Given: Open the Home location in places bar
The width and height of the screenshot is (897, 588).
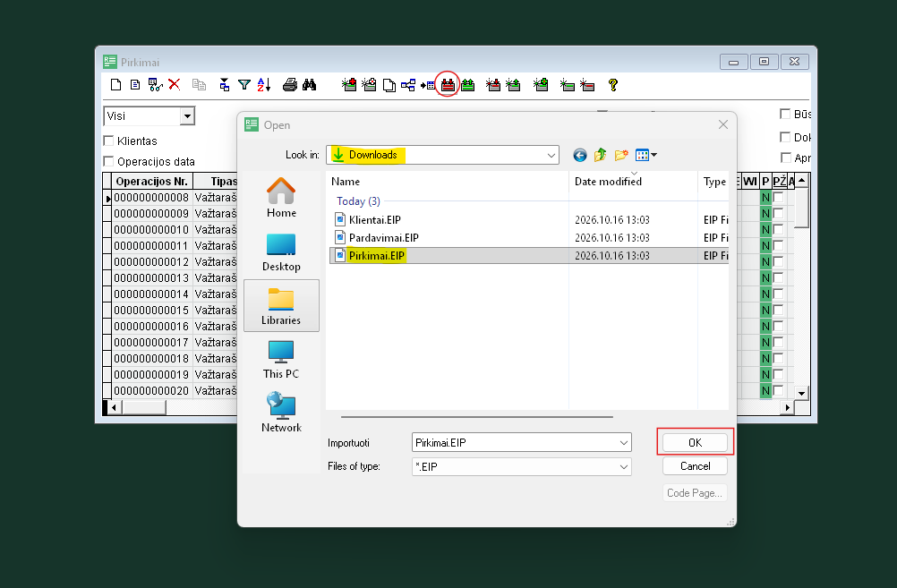Looking at the screenshot, I should (281, 197).
